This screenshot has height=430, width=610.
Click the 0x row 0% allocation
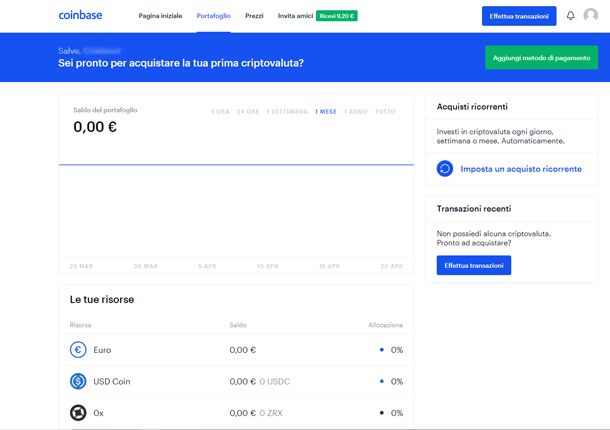tap(397, 413)
